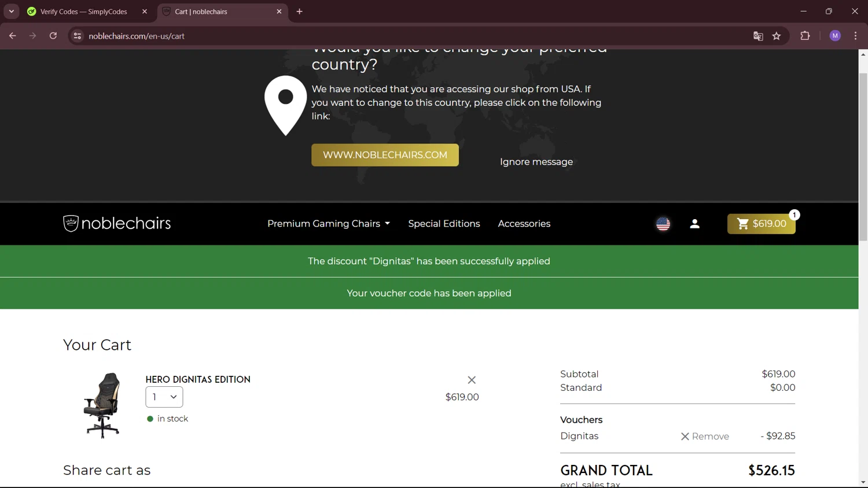Restore down the browser window

pos(829,12)
